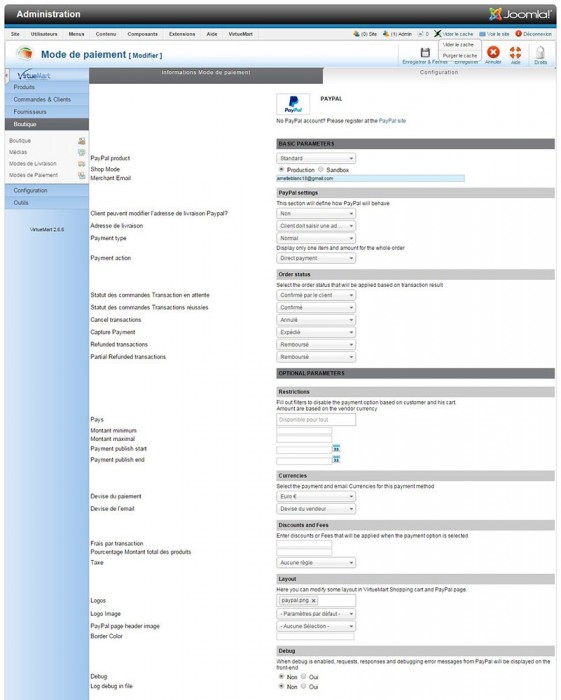Open the Cancel transactions Annulé dropdown
Viewport: 561px width, 700px height.
pos(316,320)
